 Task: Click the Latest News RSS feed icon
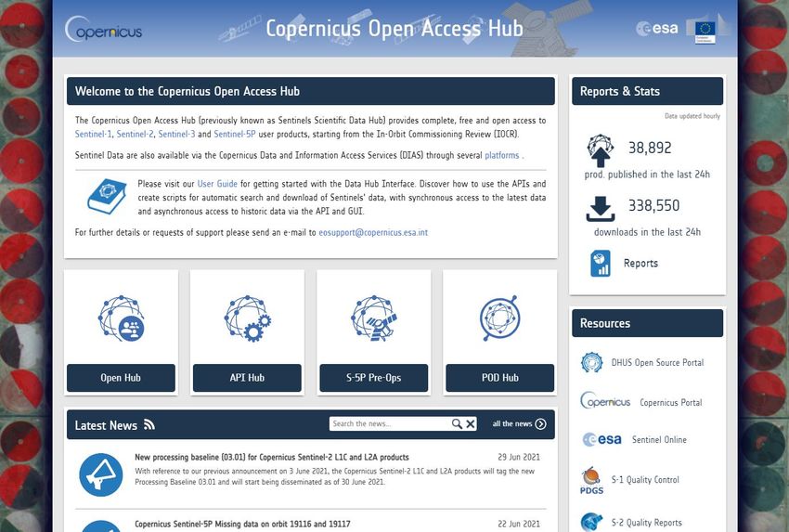pyautogui.click(x=149, y=424)
